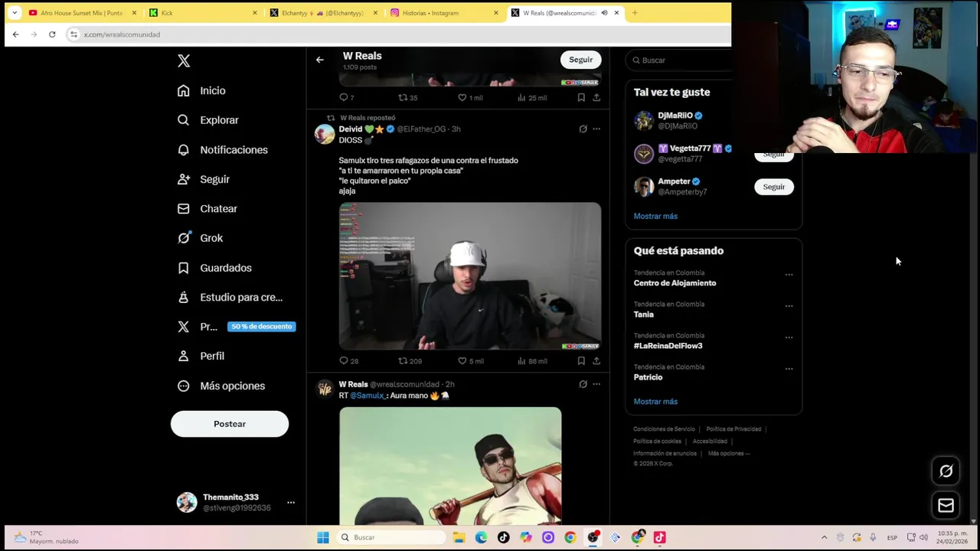
Task: Open account menu for Themanito_333
Action: (x=291, y=503)
